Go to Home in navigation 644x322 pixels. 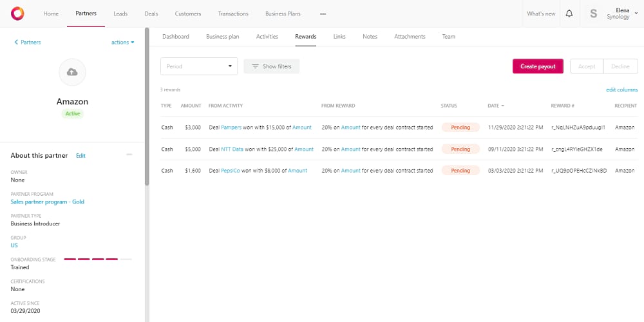[x=51, y=14]
